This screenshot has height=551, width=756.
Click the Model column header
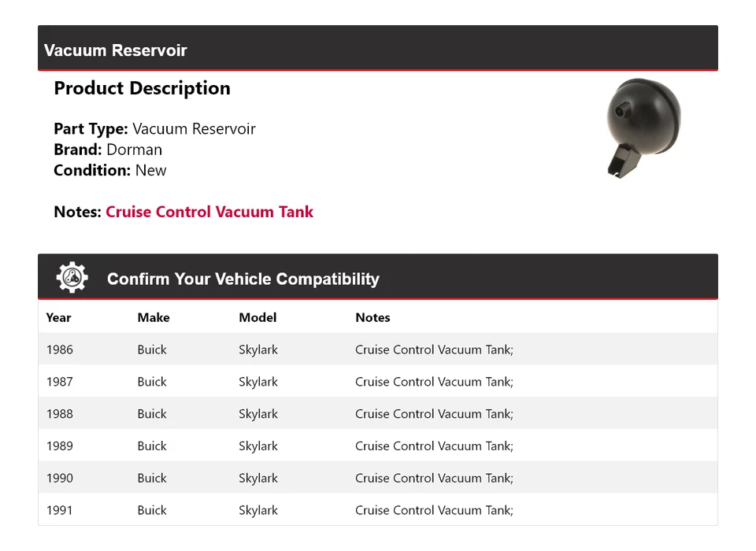(258, 318)
